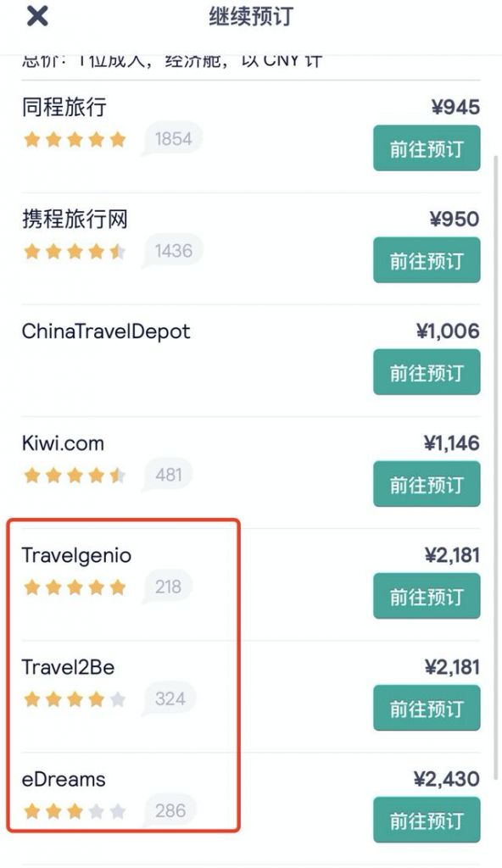Book with Travelgenio at ¥2,181
This screenshot has height=868, width=502.
[427, 596]
